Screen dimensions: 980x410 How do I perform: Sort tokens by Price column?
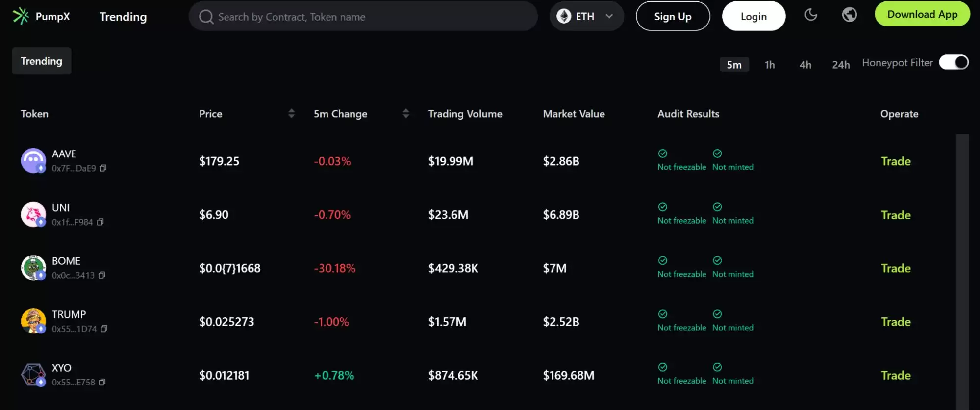[291, 114]
